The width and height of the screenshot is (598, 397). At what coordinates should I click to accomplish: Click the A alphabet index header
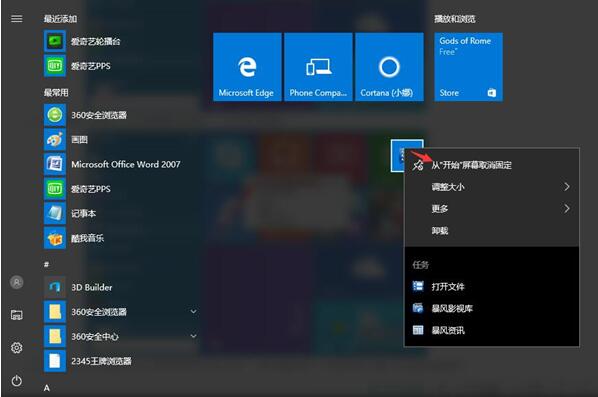coord(47,388)
